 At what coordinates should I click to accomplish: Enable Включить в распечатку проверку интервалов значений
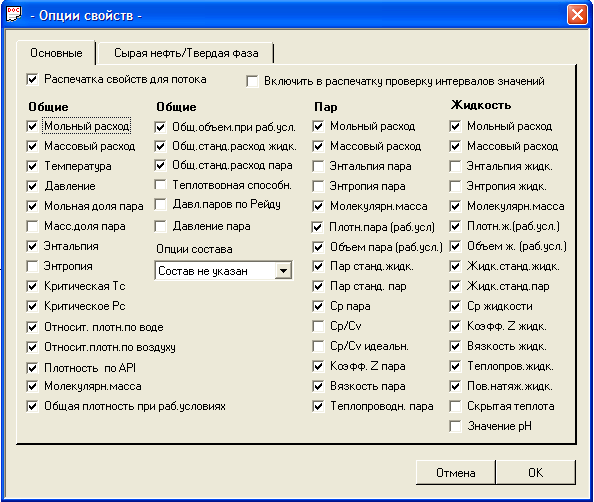coord(252,81)
